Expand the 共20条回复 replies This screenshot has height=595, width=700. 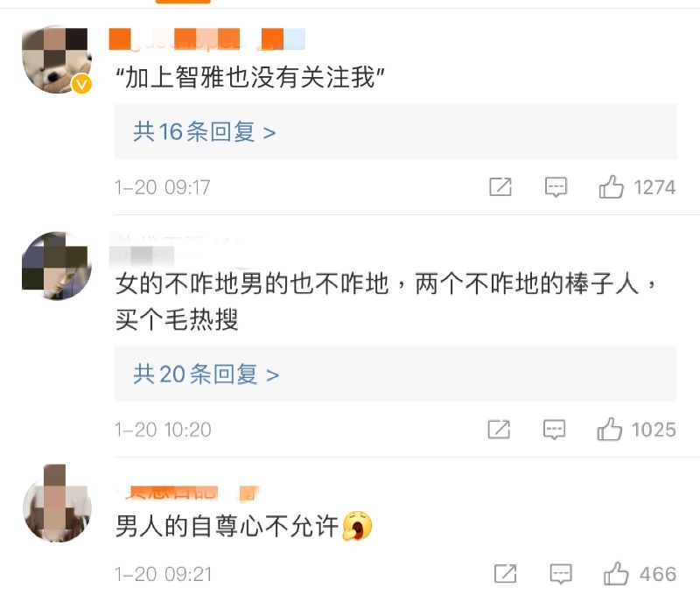pyautogui.click(x=206, y=374)
